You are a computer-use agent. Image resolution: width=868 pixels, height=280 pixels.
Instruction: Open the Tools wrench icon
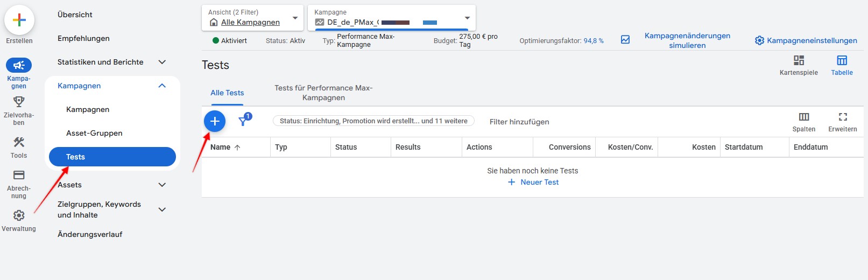coord(19,142)
